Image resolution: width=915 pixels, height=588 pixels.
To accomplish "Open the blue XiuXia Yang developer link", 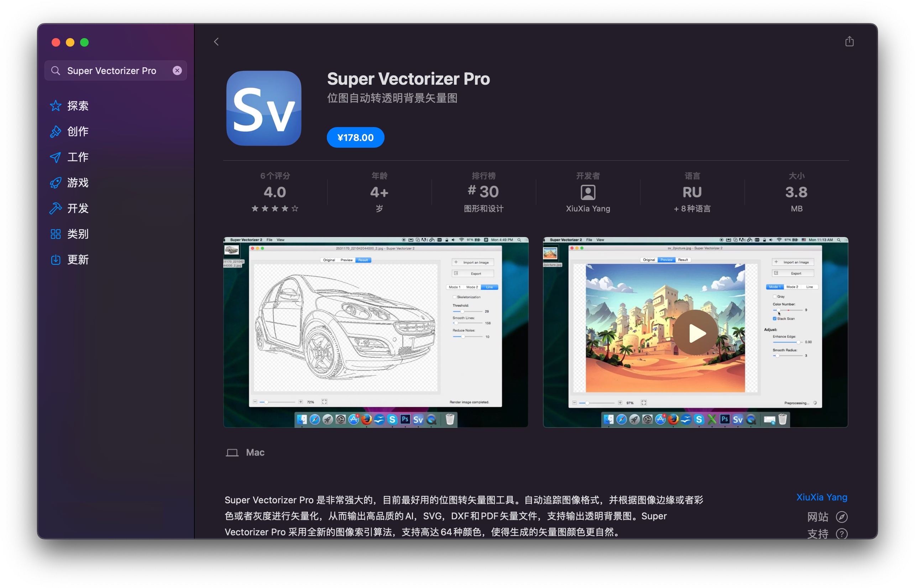I will tap(822, 497).
